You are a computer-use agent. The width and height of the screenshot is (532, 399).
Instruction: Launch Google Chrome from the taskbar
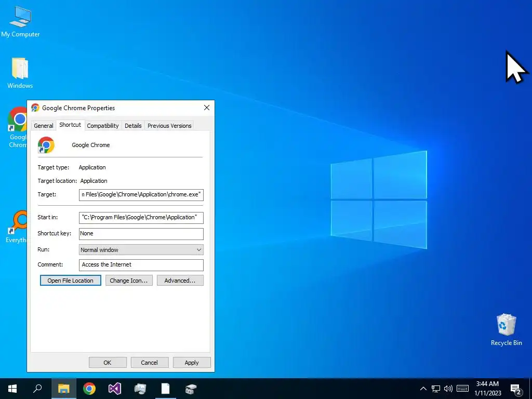pos(89,389)
